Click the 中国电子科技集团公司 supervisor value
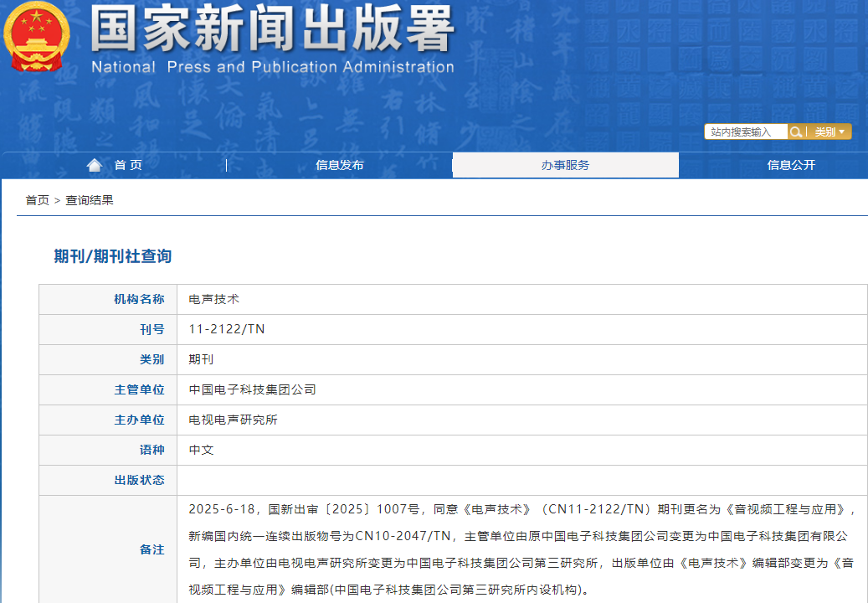Viewport: 868px width, 603px height. (253, 389)
